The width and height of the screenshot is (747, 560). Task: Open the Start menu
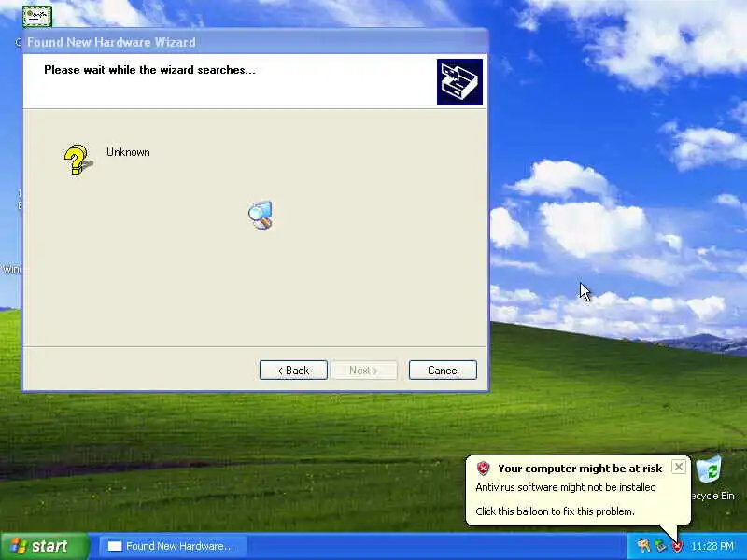(44, 546)
